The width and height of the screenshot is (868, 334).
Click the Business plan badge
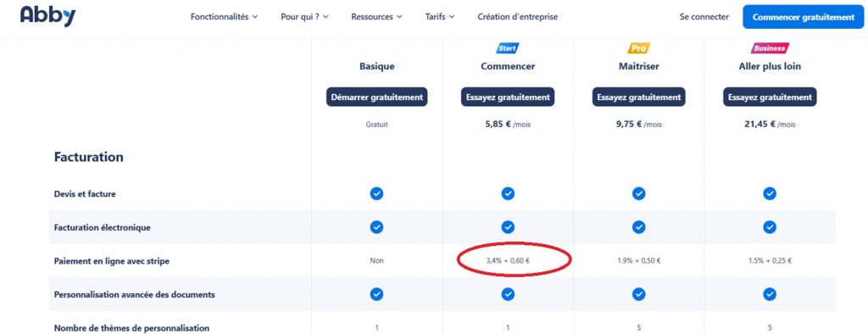pos(770,48)
